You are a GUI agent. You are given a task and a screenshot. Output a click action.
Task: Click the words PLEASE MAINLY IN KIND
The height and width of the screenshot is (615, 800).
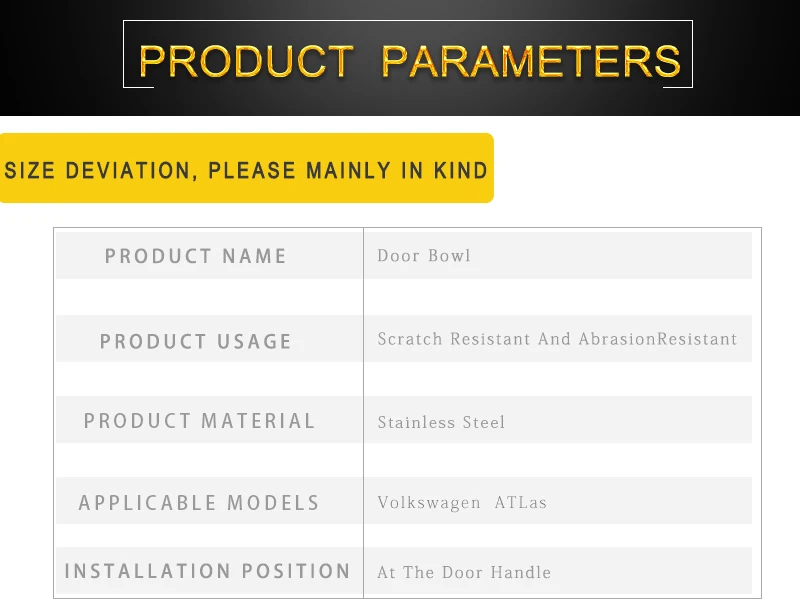point(348,170)
